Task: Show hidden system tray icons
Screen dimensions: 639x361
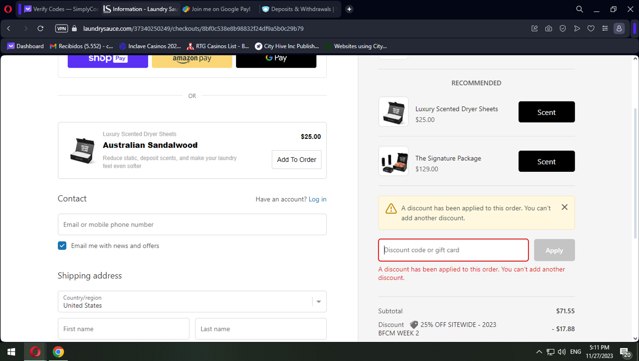Action: pyautogui.click(x=539, y=352)
